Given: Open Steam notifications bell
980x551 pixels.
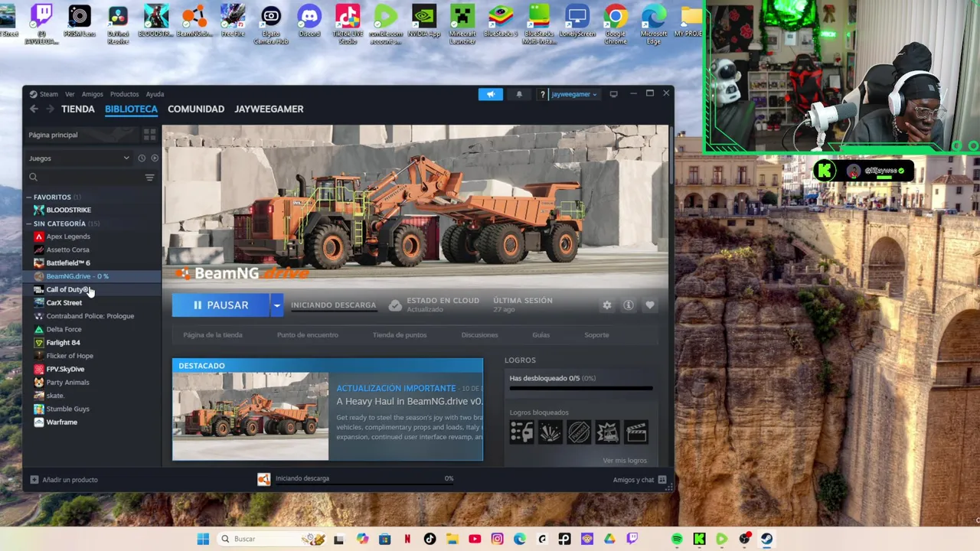Looking at the screenshot, I should point(519,94).
